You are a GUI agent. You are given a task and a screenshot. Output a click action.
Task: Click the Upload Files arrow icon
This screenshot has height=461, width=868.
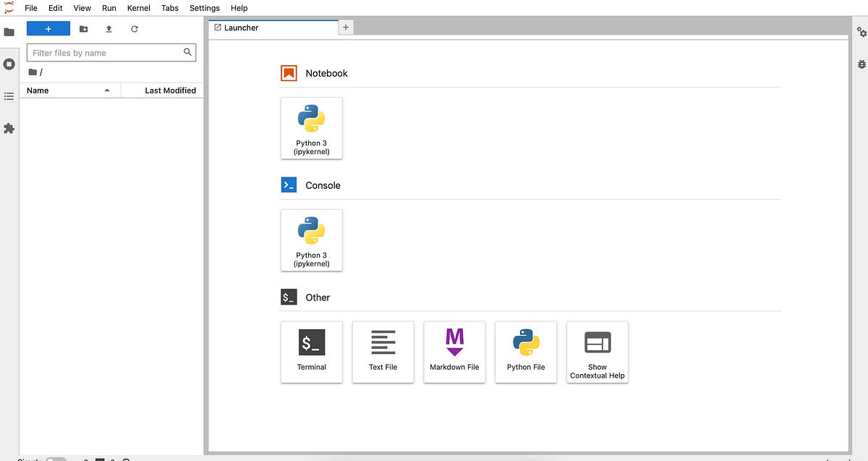pyautogui.click(x=109, y=29)
